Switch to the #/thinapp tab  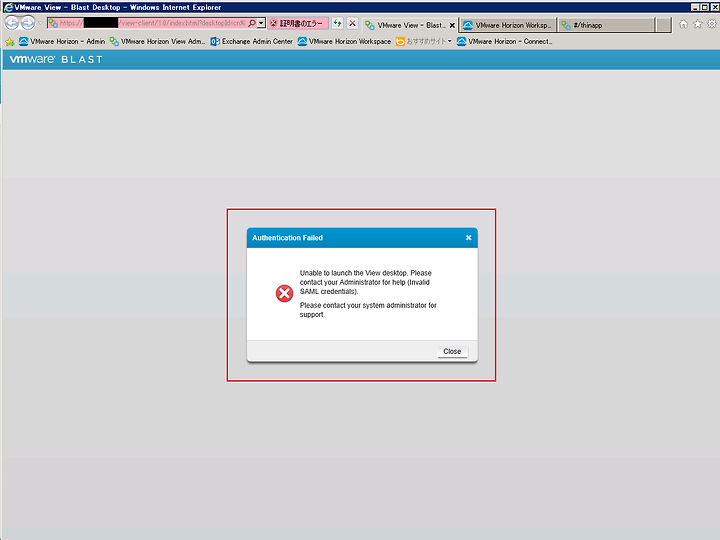tap(606, 25)
